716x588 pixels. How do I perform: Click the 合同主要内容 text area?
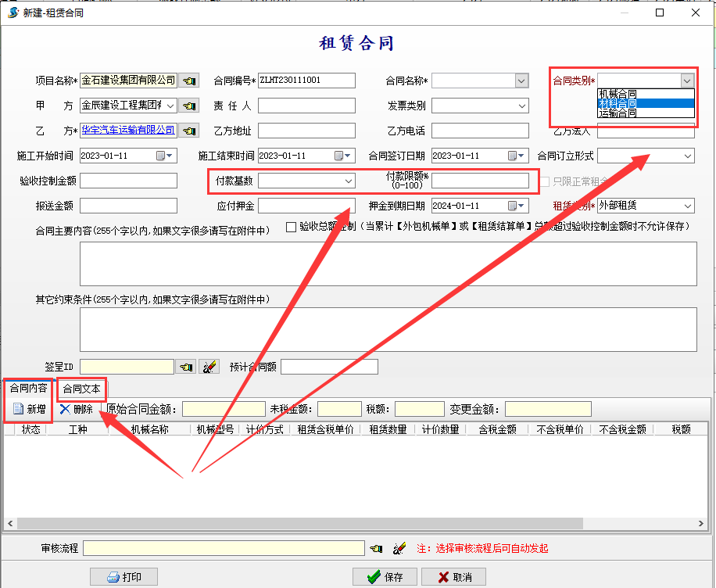pyautogui.click(x=388, y=264)
